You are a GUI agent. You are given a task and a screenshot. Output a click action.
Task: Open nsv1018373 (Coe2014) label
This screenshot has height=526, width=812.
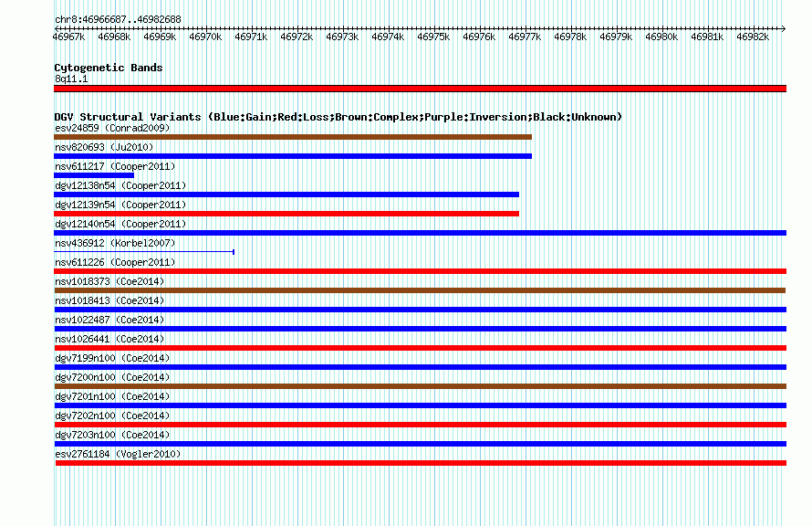[109, 281]
